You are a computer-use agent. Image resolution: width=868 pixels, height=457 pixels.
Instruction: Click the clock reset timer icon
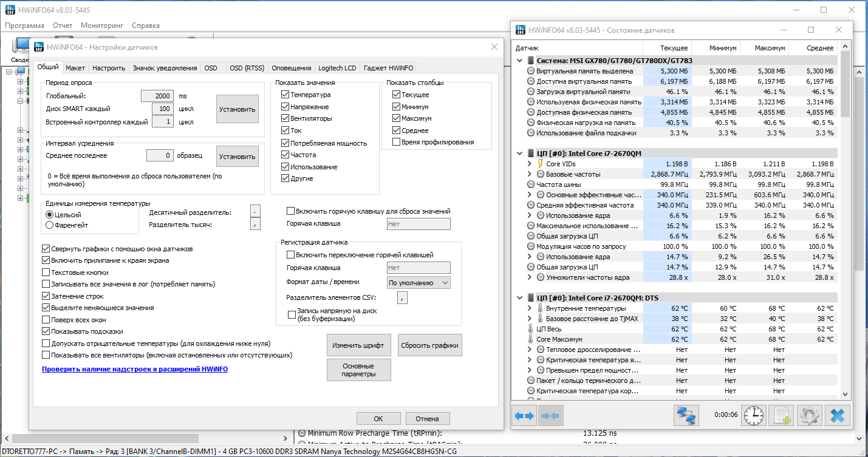pyautogui.click(x=754, y=416)
